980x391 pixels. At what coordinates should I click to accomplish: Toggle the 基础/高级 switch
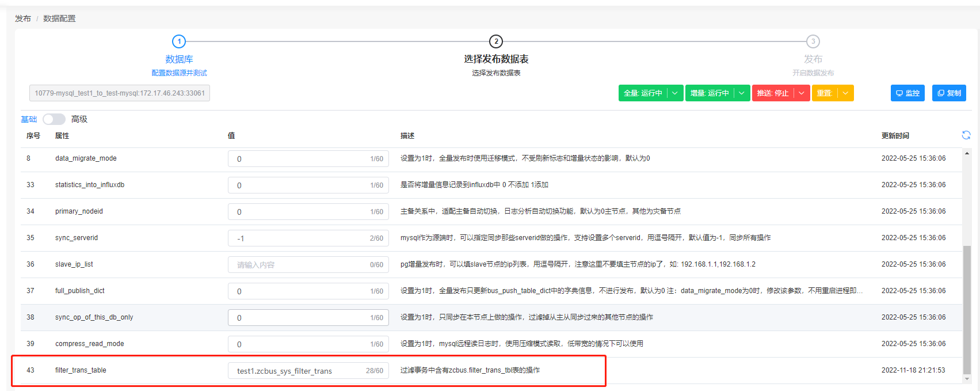tap(54, 119)
